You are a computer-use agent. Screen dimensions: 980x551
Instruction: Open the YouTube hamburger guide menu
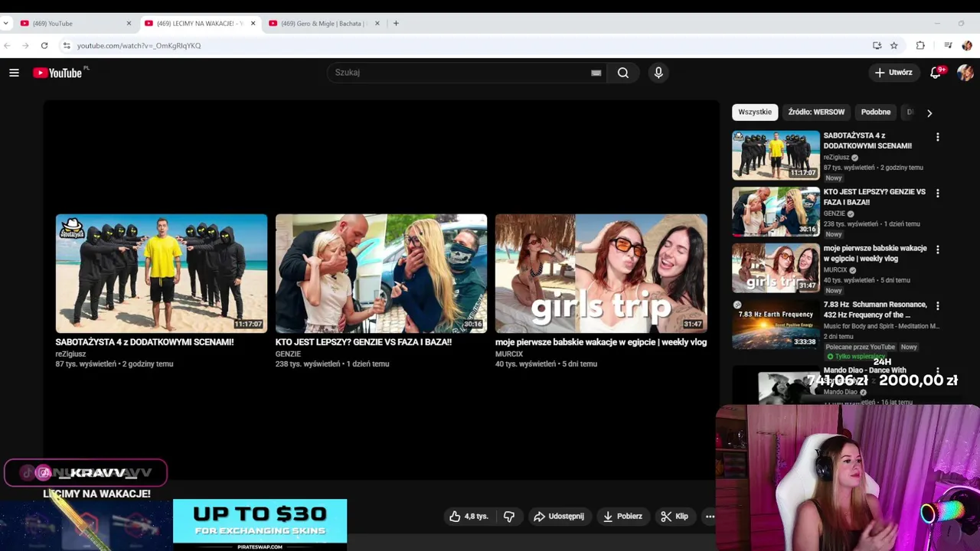point(14,73)
